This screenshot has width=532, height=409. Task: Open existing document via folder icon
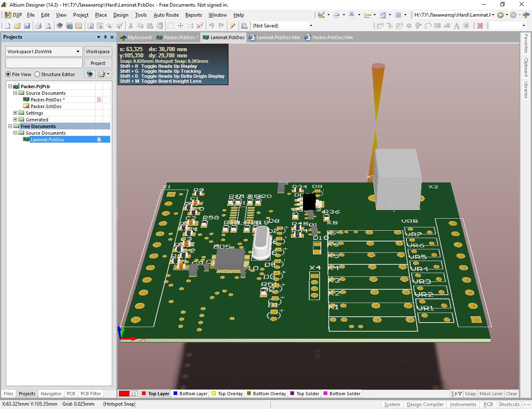point(17,26)
